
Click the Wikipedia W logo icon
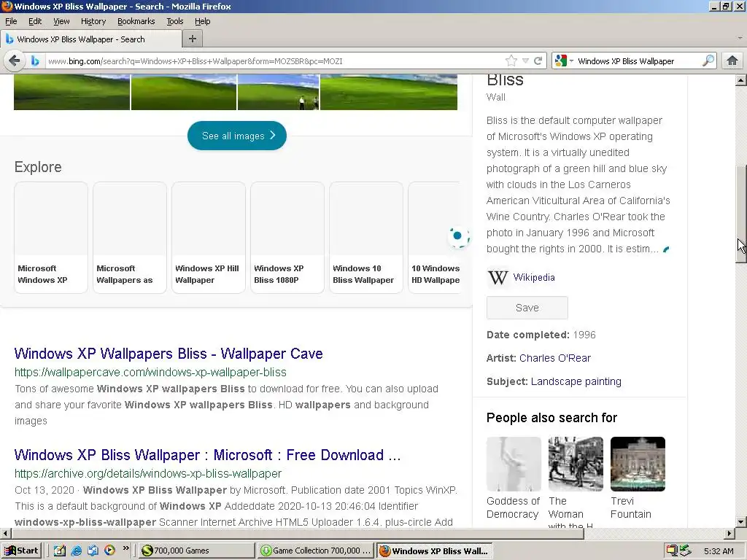498,278
